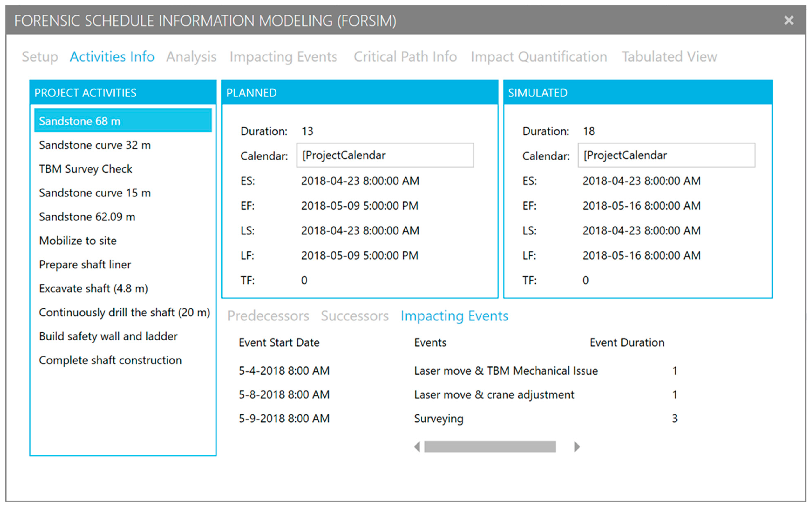The height and width of the screenshot is (507, 812).
Task: Click the Surveying event row
Action: coord(439,418)
